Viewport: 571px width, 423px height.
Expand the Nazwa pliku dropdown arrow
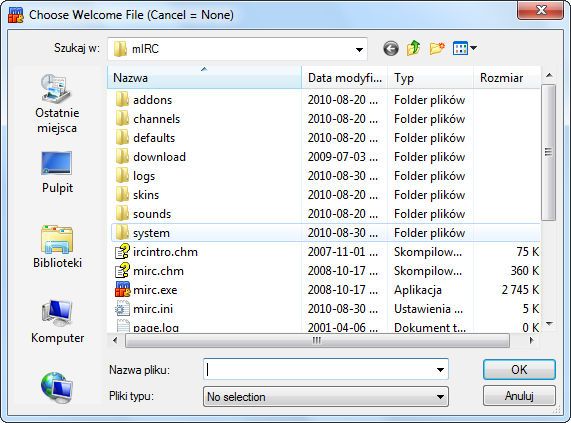tap(440, 370)
